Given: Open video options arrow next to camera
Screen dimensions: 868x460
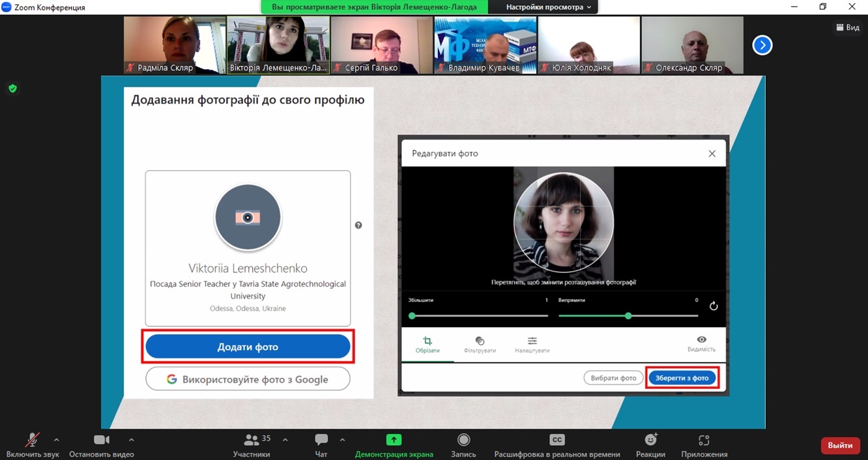Looking at the screenshot, I should tap(132, 439).
